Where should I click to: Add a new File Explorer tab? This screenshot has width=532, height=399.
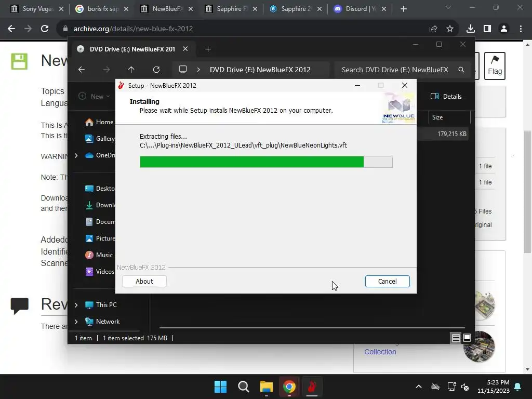[x=208, y=49]
